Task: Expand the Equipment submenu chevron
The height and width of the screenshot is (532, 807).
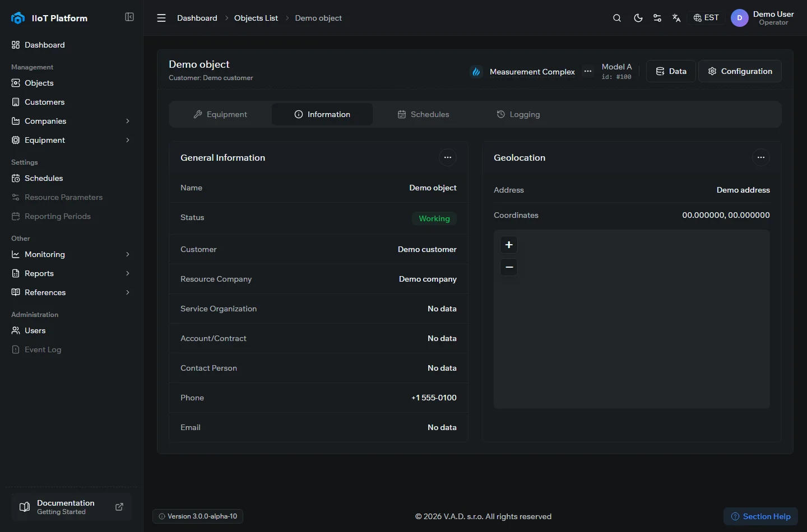Action: click(x=128, y=140)
